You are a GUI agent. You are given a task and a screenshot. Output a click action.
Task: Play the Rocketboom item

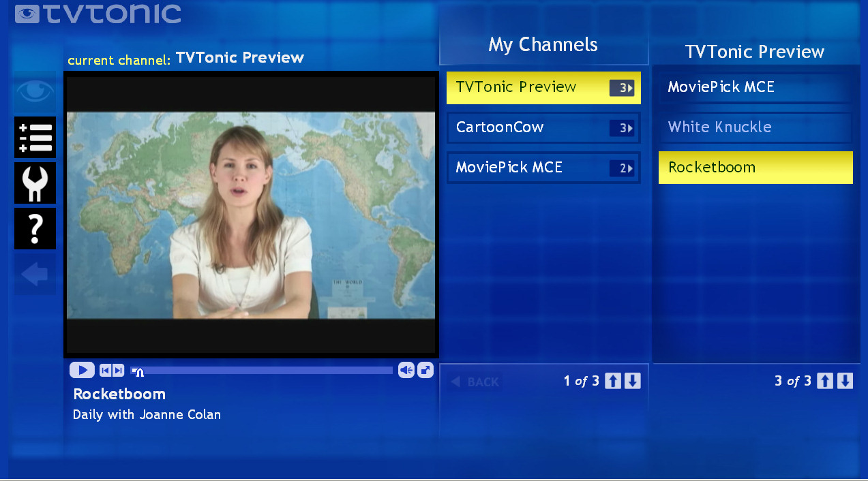(x=755, y=168)
